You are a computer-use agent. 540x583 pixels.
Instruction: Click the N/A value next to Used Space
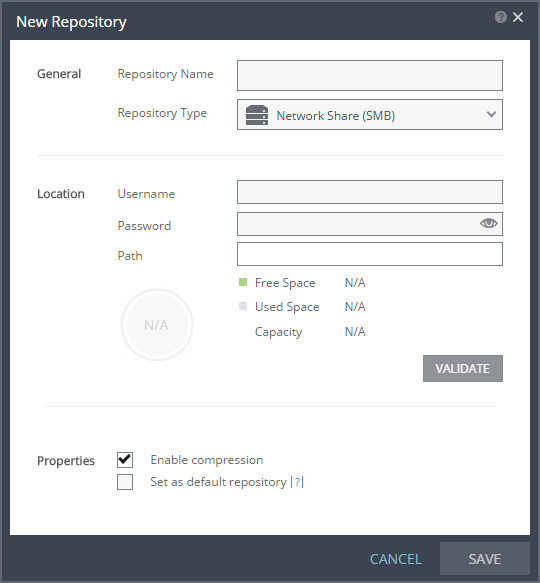(x=355, y=307)
